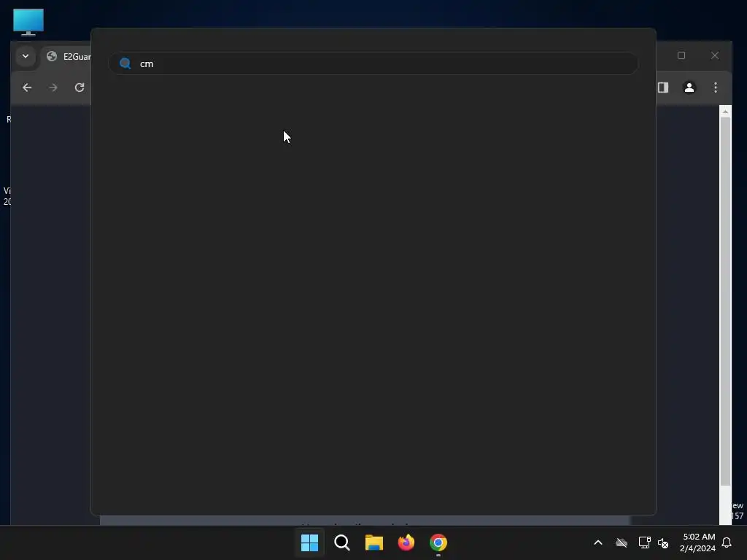The width and height of the screenshot is (747, 560).
Task: Go forward in the Chrome window
Action: [x=53, y=87]
